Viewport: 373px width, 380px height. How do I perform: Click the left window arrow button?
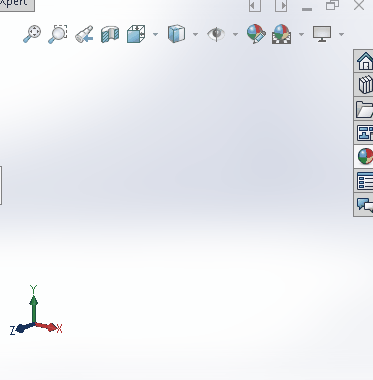click(x=255, y=6)
